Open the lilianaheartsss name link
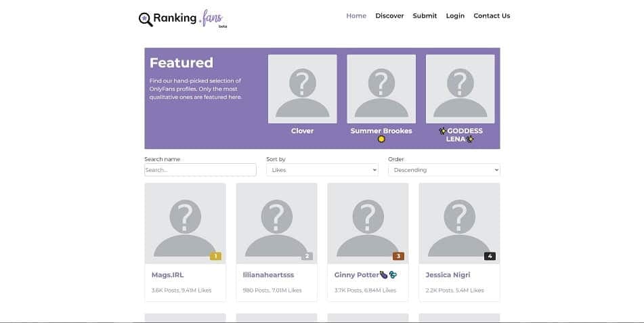The width and height of the screenshot is (644, 323). click(268, 275)
